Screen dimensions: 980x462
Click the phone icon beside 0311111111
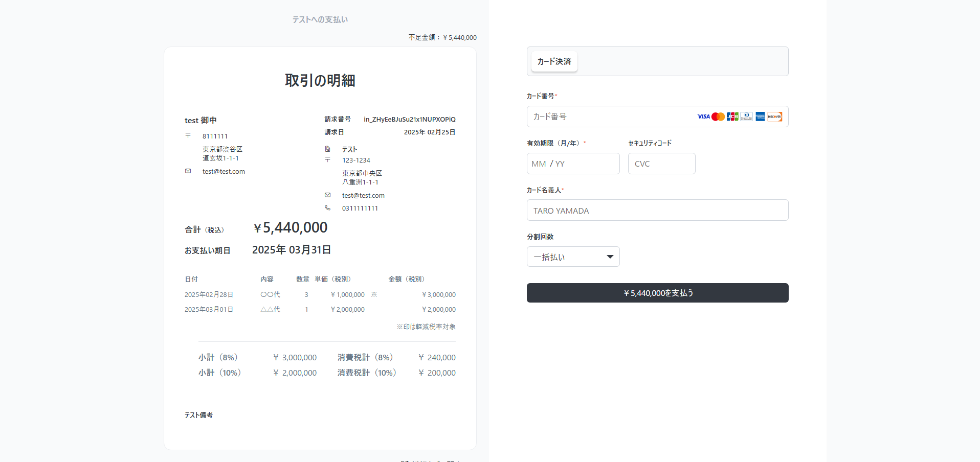(327, 208)
